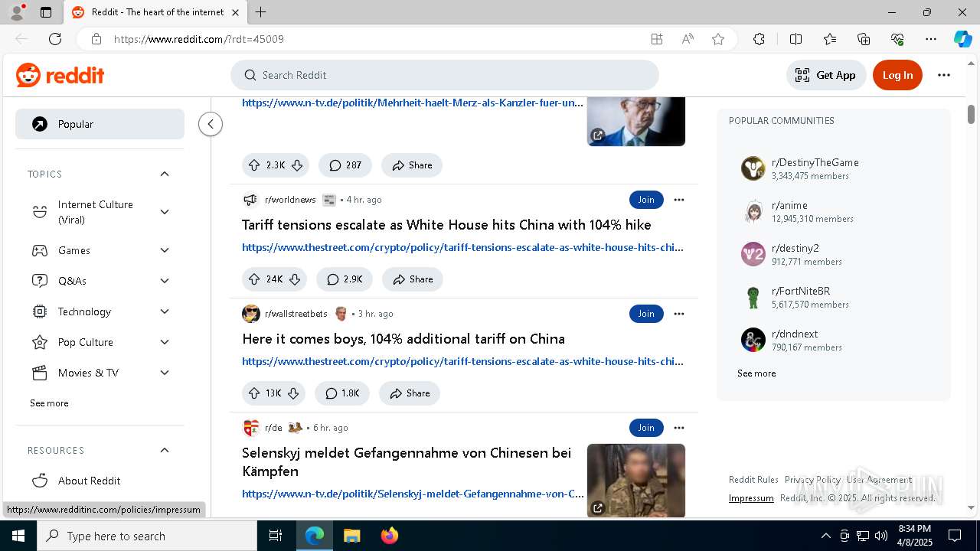Join the r/de community
Image resolution: width=980 pixels, height=551 pixels.
click(x=646, y=428)
